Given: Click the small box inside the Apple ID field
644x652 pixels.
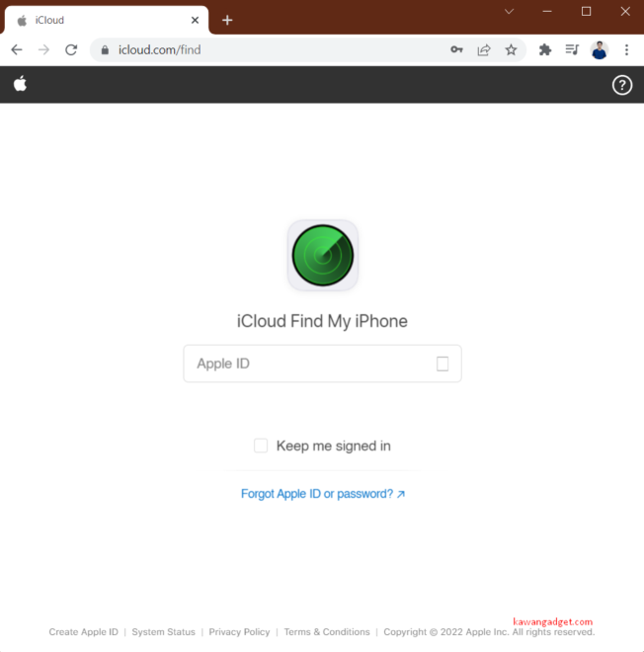Looking at the screenshot, I should point(443,364).
